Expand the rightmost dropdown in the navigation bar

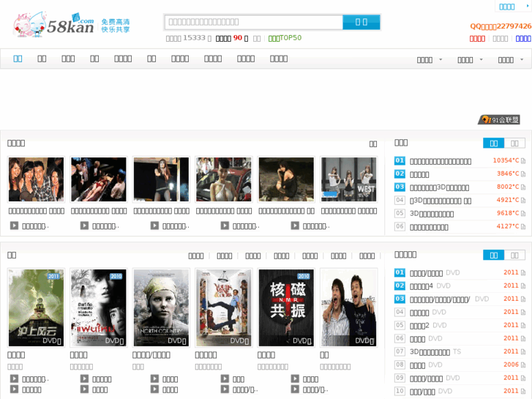[510, 60]
